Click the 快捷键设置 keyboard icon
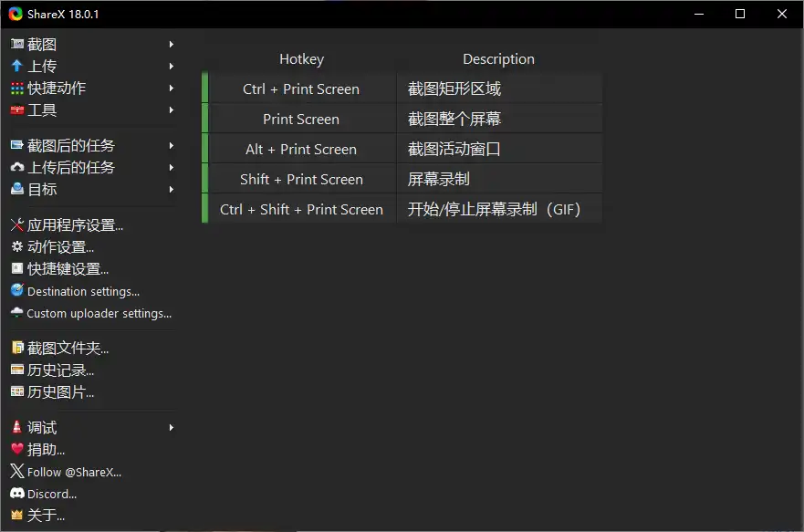 coord(17,268)
